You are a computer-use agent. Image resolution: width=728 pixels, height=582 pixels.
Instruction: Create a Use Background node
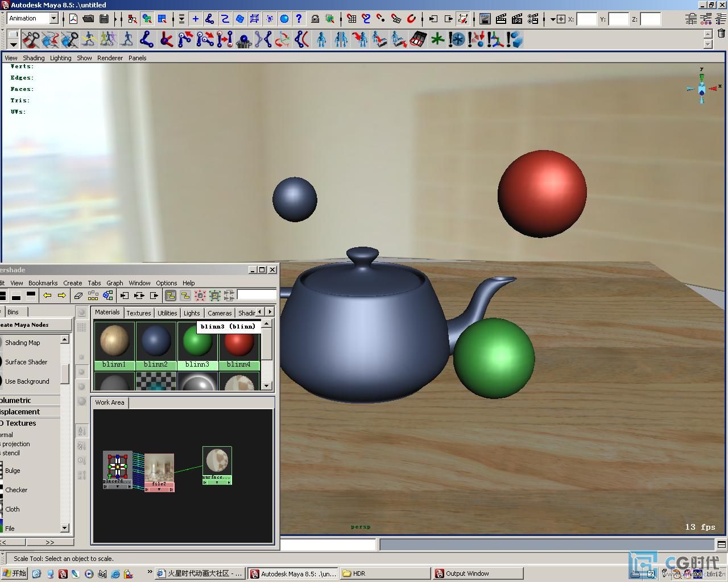(27, 381)
